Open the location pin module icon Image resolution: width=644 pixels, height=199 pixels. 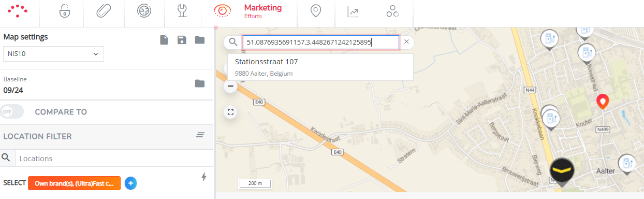click(316, 11)
